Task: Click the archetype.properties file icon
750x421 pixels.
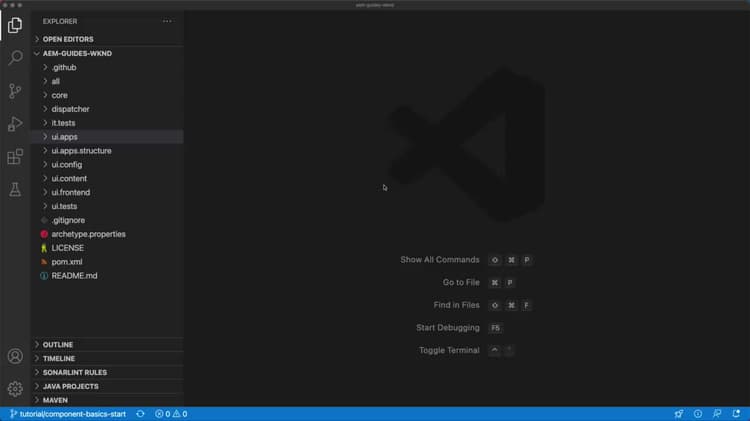Action: (44, 234)
